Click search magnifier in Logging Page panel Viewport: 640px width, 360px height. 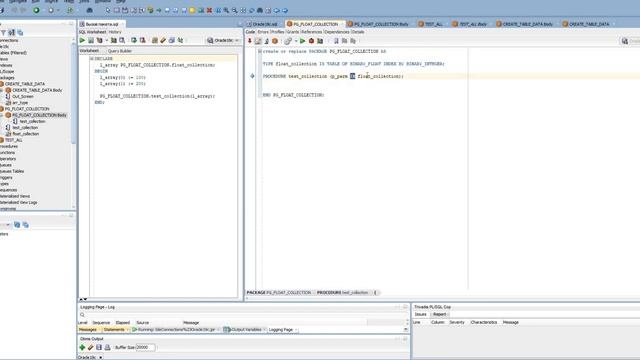click(x=82, y=315)
